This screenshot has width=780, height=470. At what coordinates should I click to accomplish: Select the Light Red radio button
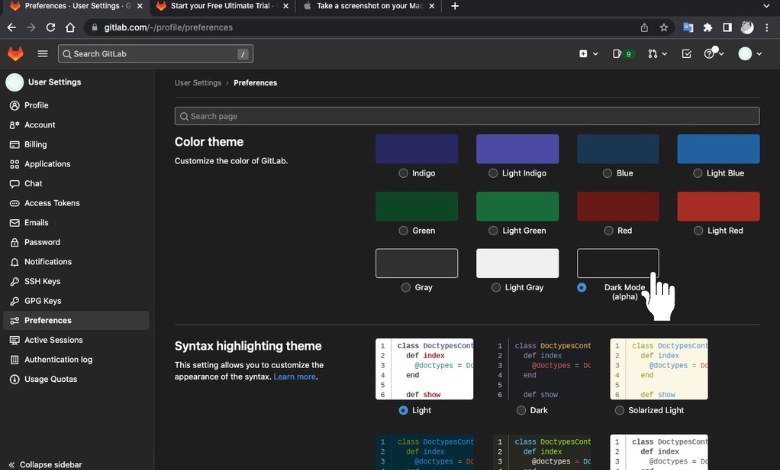(x=698, y=231)
